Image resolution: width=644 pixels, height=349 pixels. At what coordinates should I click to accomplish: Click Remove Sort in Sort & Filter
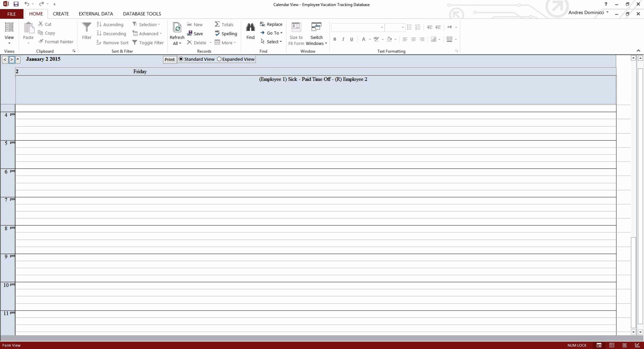(x=112, y=42)
